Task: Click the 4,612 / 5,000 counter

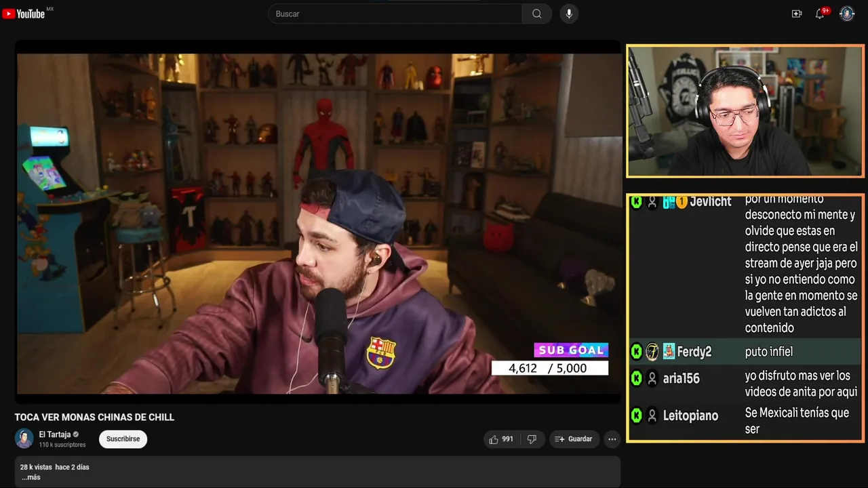Action: (550, 368)
